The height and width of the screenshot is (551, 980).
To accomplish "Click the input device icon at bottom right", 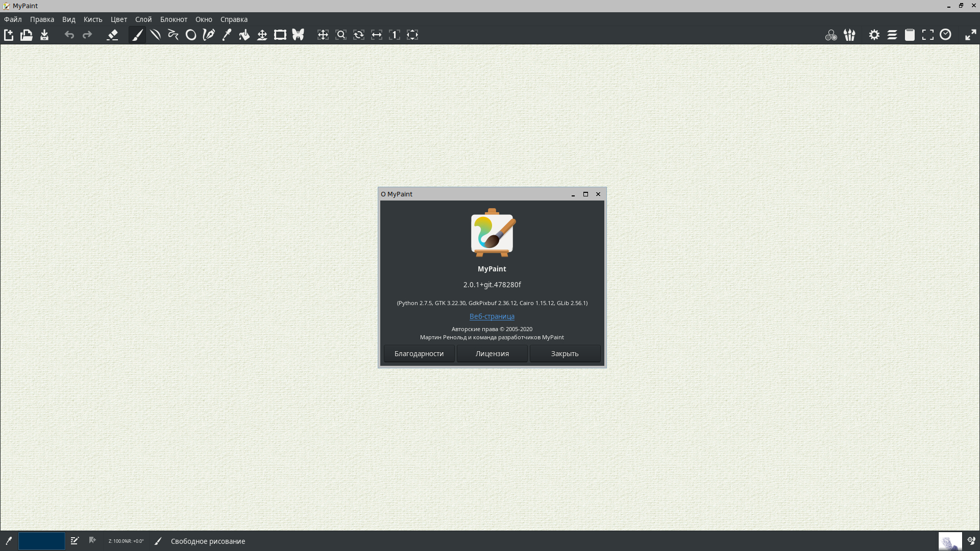I will pos(971,541).
